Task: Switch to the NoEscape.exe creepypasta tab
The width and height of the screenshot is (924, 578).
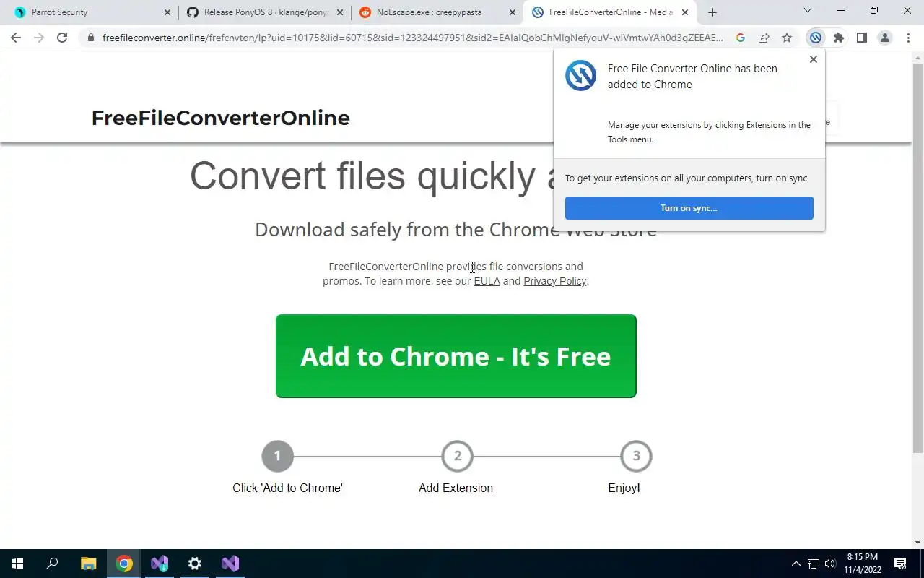Action: (437, 12)
